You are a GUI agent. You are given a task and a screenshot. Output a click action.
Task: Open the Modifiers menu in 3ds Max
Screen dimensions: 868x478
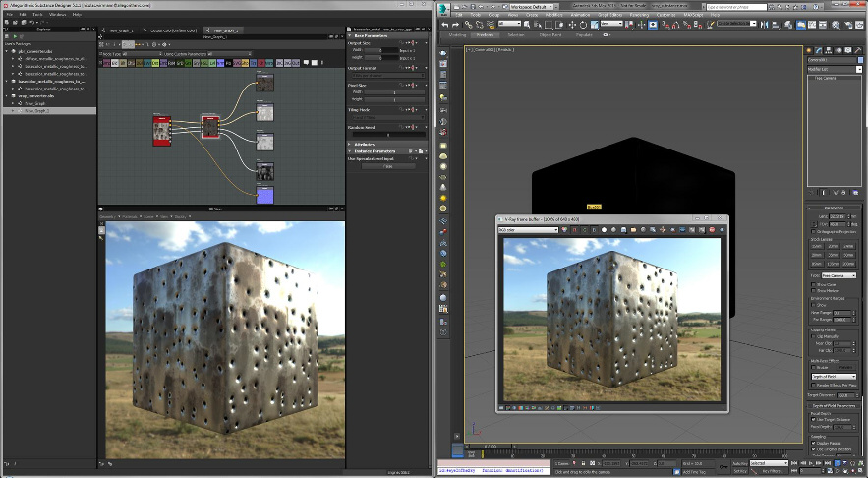click(554, 15)
